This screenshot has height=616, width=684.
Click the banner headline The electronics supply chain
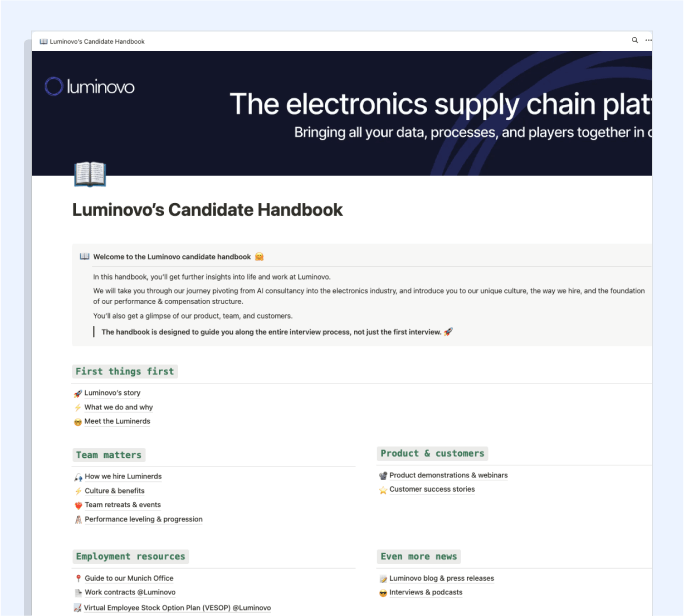click(x=441, y=104)
